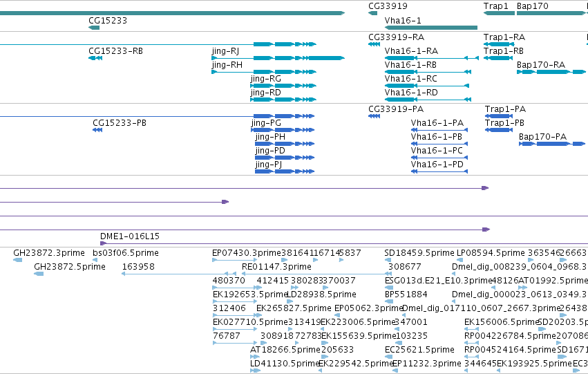Click the jing-RD transcript label
Image resolution: width=588 pixels, height=374 pixels.
(x=265, y=93)
